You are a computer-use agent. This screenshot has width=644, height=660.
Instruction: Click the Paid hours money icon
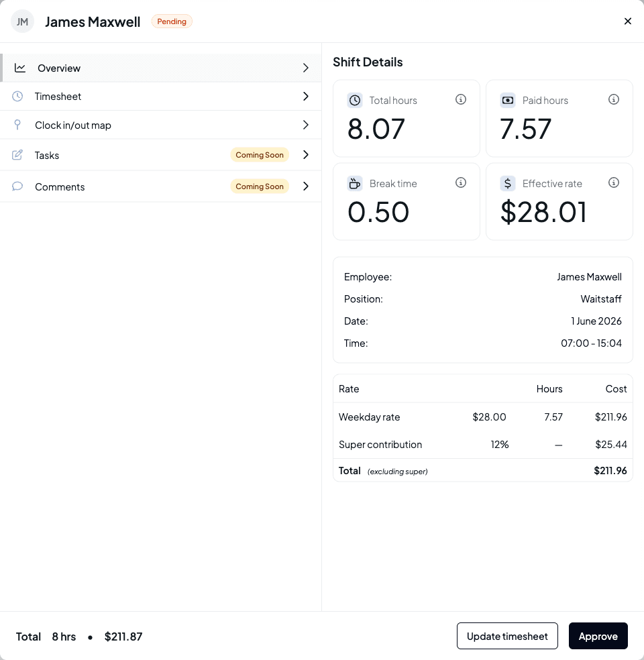[508, 100]
